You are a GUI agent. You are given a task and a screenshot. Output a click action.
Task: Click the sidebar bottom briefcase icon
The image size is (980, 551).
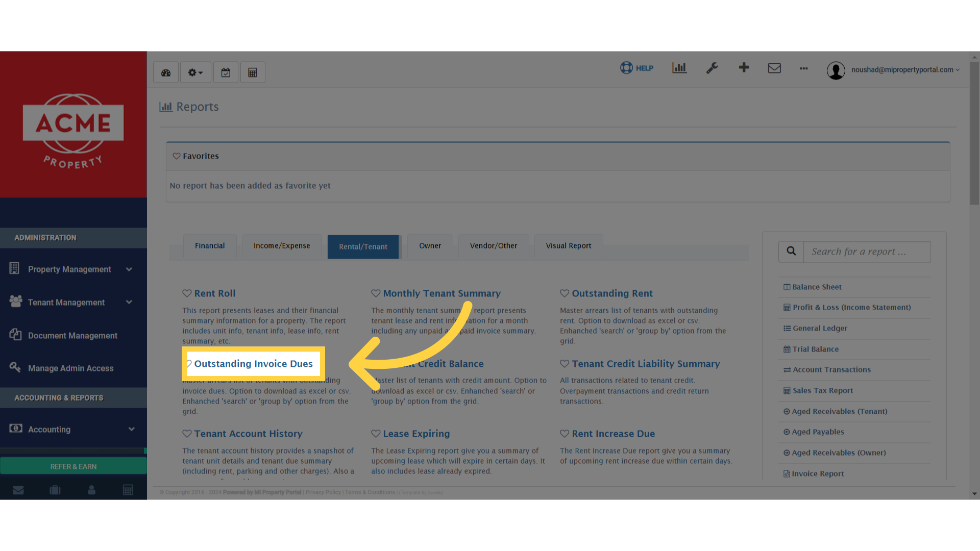(55, 490)
